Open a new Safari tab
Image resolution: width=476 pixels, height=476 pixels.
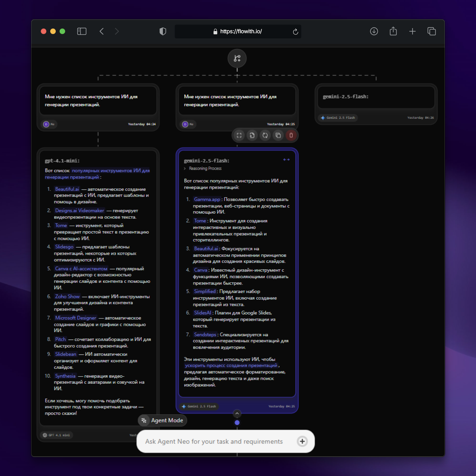click(412, 31)
